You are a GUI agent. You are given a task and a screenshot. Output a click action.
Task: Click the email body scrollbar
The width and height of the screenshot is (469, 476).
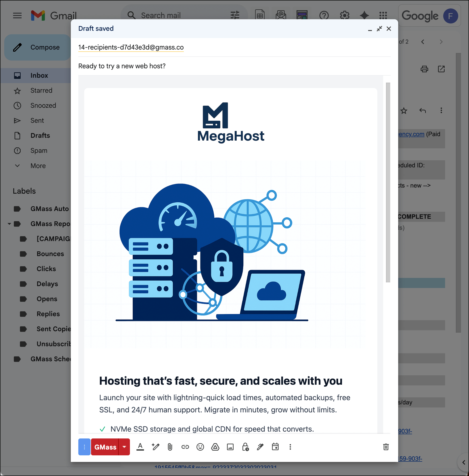(388, 182)
